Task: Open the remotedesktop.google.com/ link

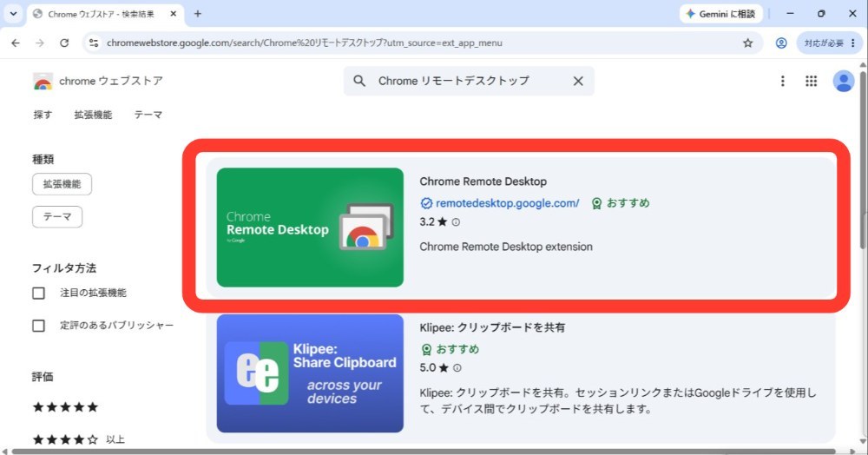Action: 507,203
